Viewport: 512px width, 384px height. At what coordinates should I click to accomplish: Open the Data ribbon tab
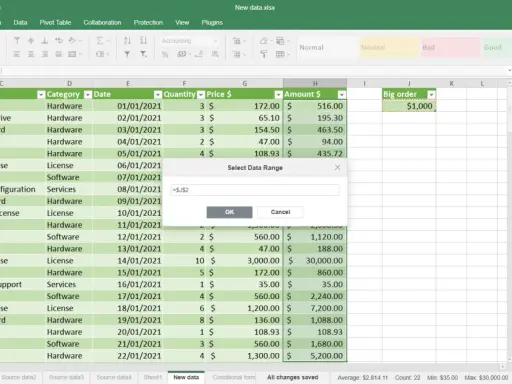click(20, 23)
